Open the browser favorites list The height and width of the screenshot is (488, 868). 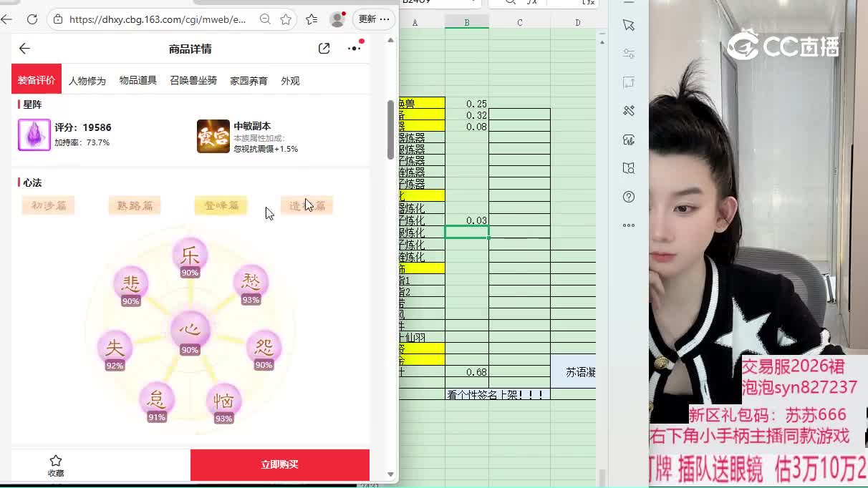pos(312,19)
